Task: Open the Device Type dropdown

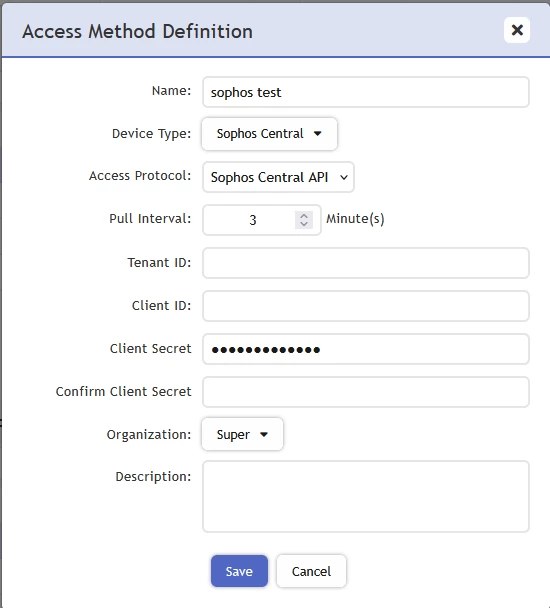Action: 270,134
